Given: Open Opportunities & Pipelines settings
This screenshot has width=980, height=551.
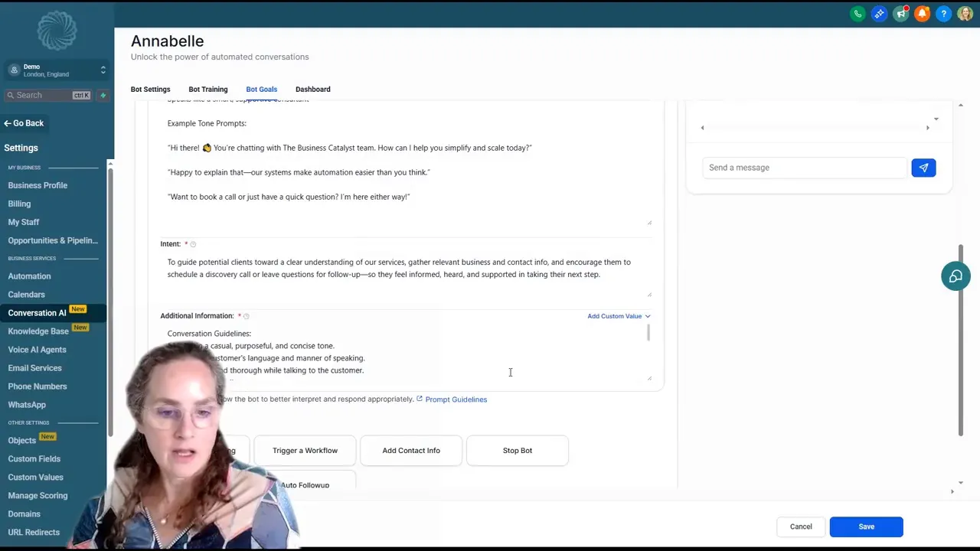Looking at the screenshot, I should (x=53, y=240).
